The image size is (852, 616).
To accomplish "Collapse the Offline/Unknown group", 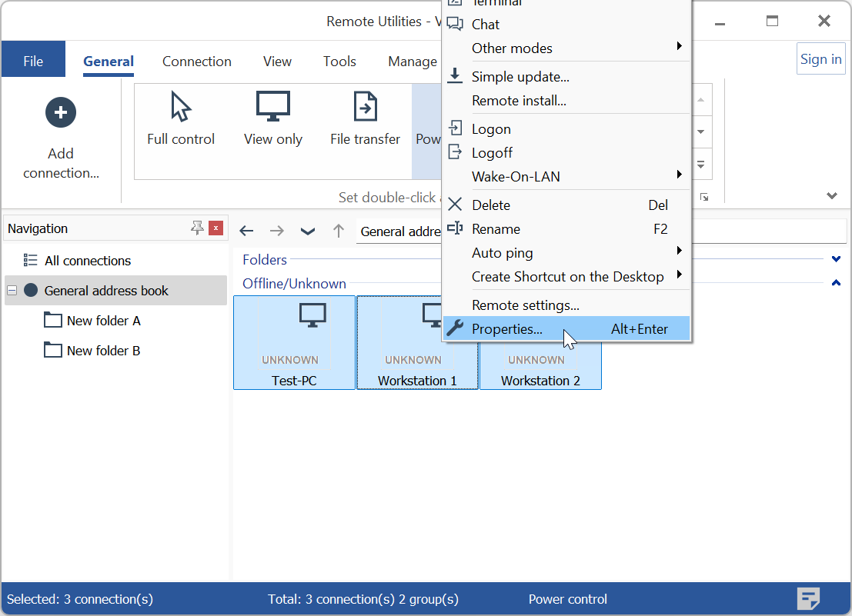I will pos(836,283).
